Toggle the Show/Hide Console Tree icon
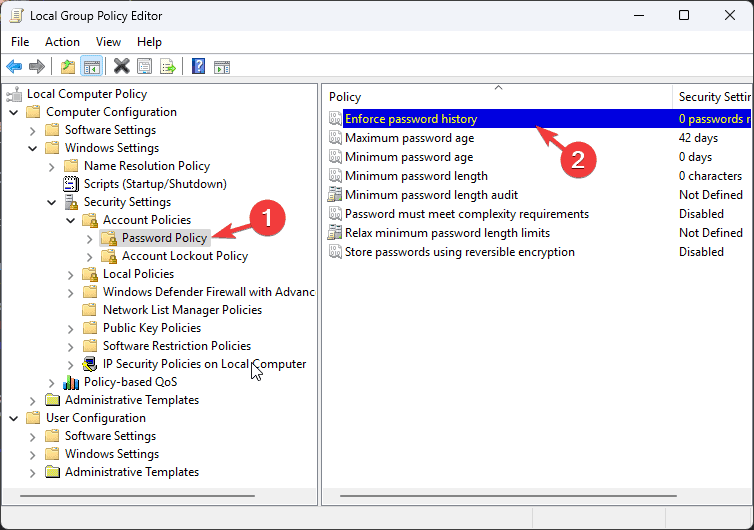The width and height of the screenshot is (754, 530). pyautogui.click(x=91, y=66)
